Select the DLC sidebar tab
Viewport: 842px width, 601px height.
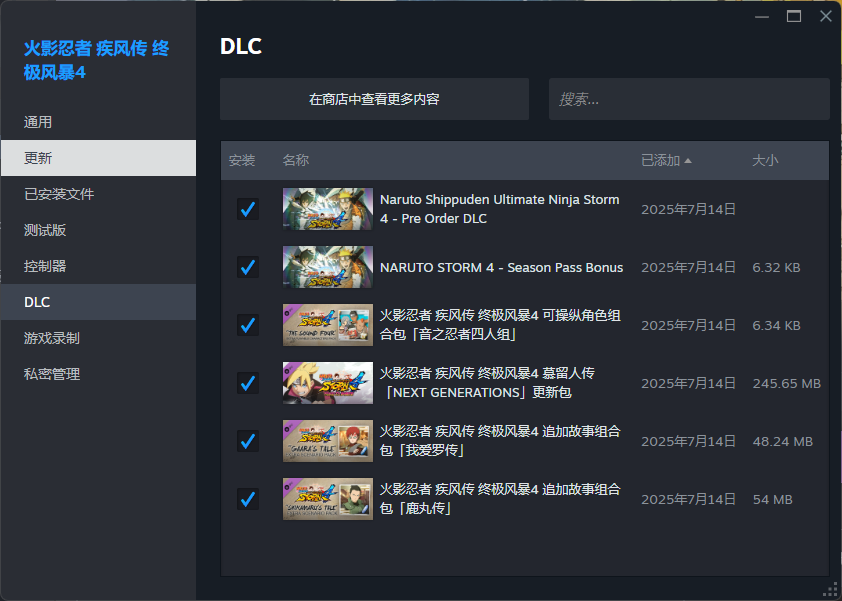click(x=98, y=302)
